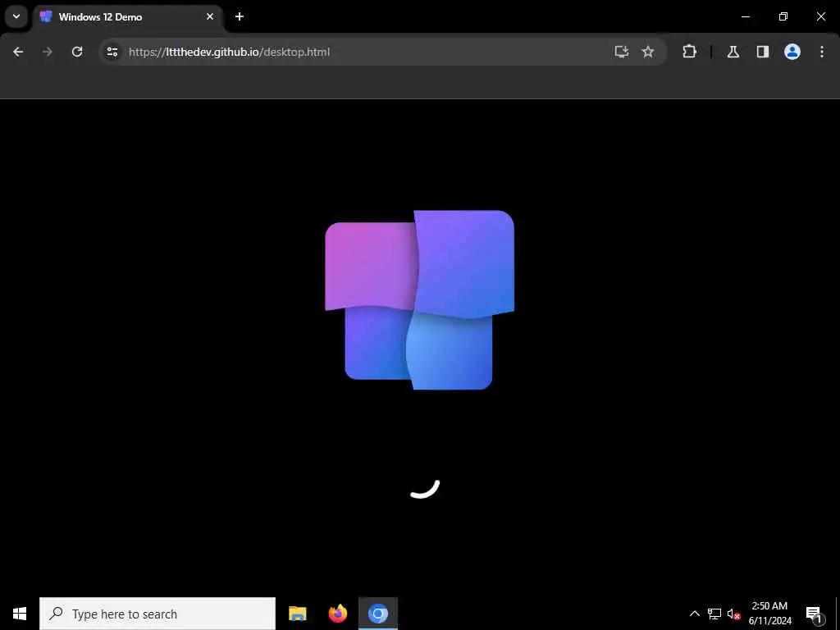Close the Chrome window
Screen dimensions: 840x630
[x=820, y=16]
